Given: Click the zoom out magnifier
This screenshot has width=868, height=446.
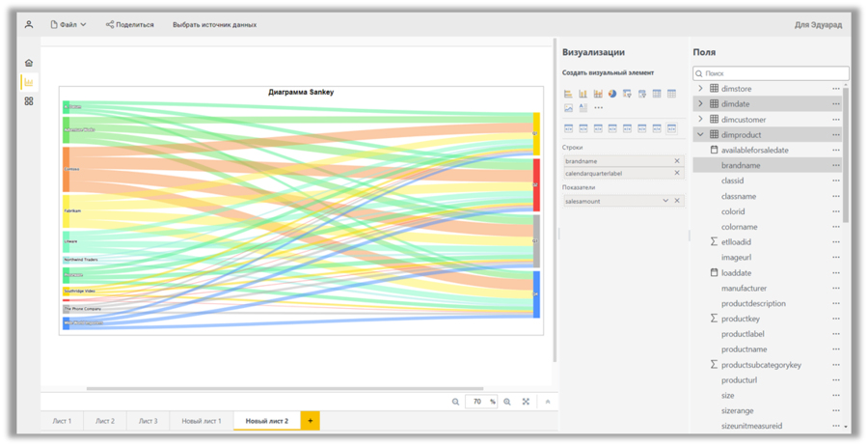Looking at the screenshot, I should pos(456,402).
